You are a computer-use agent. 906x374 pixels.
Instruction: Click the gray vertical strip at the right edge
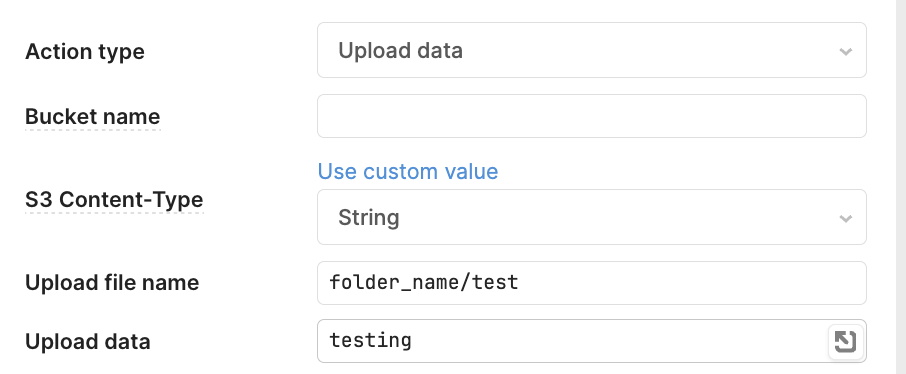point(900,187)
